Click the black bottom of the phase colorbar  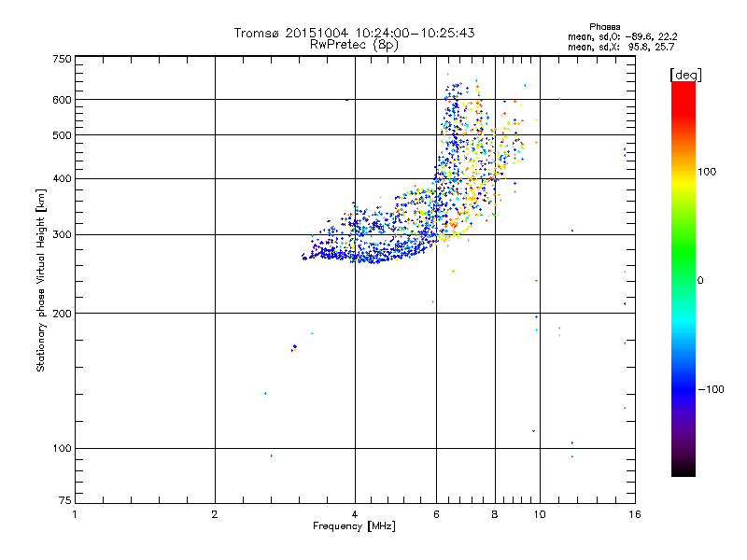pyautogui.click(x=684, y=471)
